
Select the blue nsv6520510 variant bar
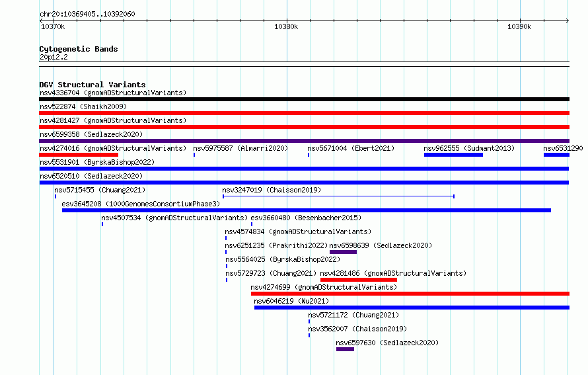[304, 183]
